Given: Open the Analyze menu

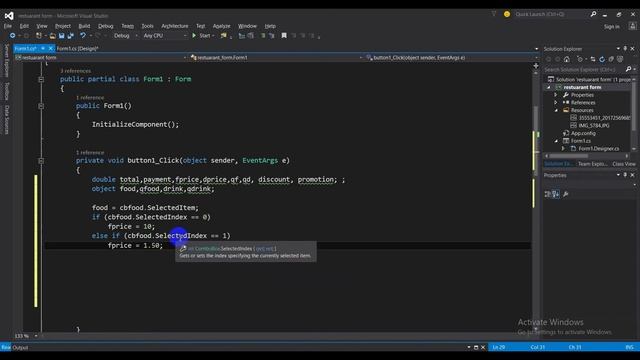Looking at the screenshot, I should [x=222, y=26].
